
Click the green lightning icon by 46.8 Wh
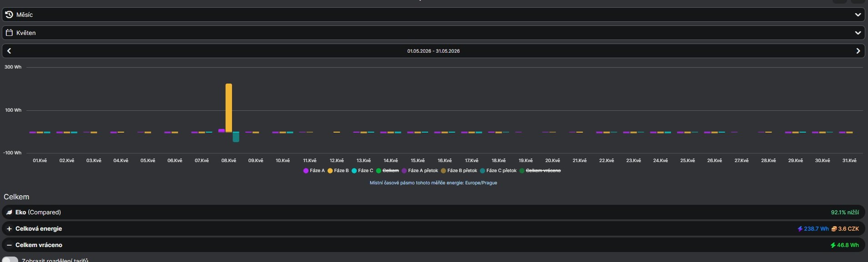point(833,245)
